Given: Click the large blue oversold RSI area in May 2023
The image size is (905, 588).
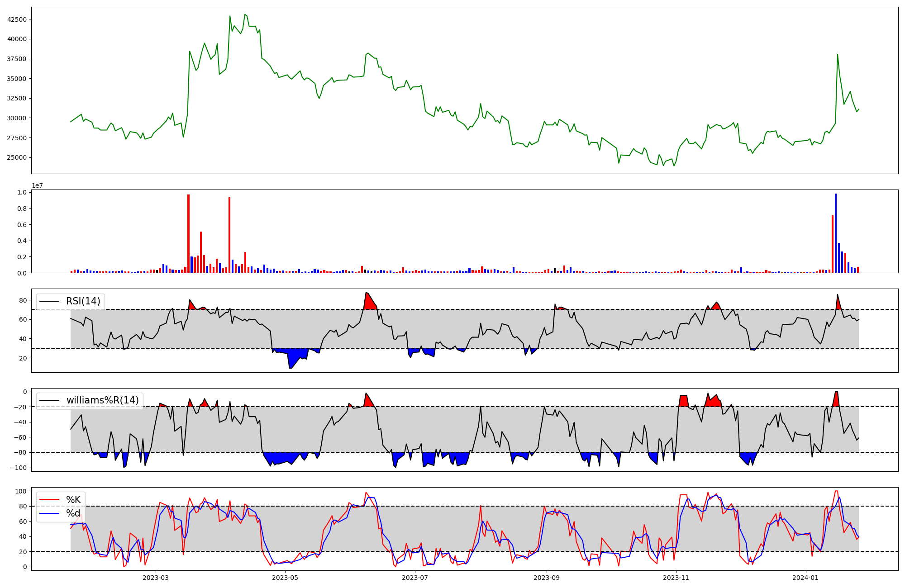Looking at the screenshot, I should [294, 356].
